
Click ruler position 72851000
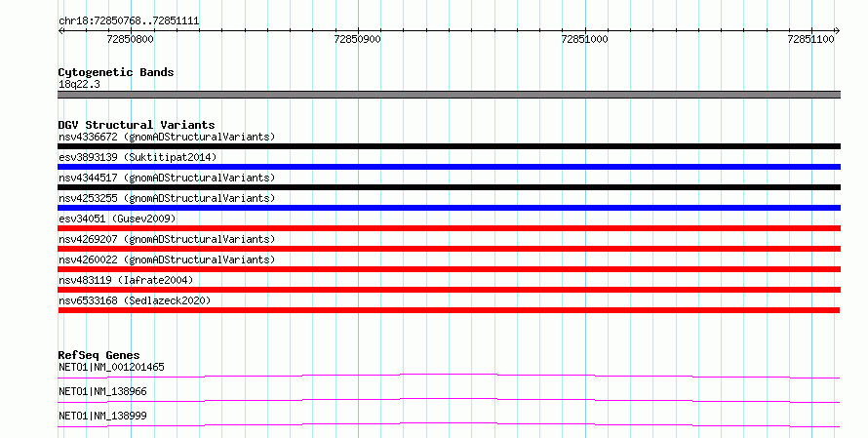click(x=584, y=39)
